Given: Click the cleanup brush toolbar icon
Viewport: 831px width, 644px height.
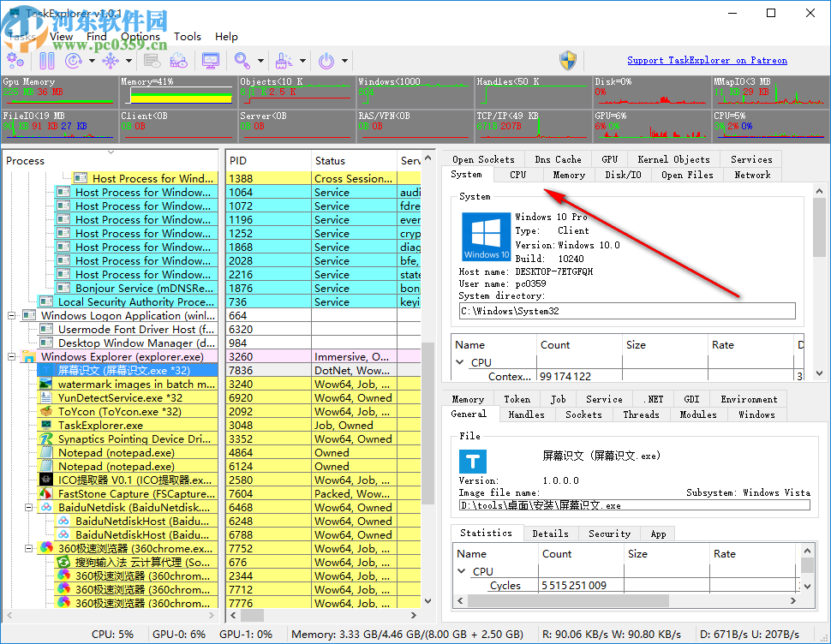Looking at the screenshot, I should click(x=284, y=61).
